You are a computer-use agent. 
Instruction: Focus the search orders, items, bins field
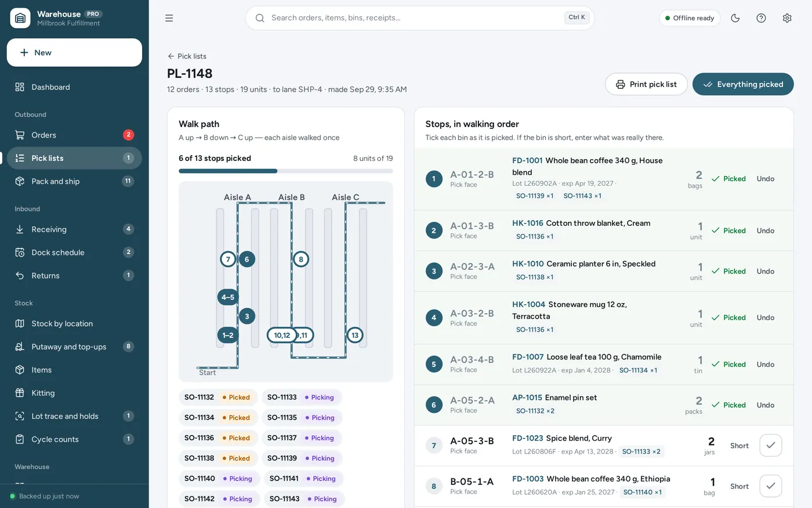pos(420,18)
